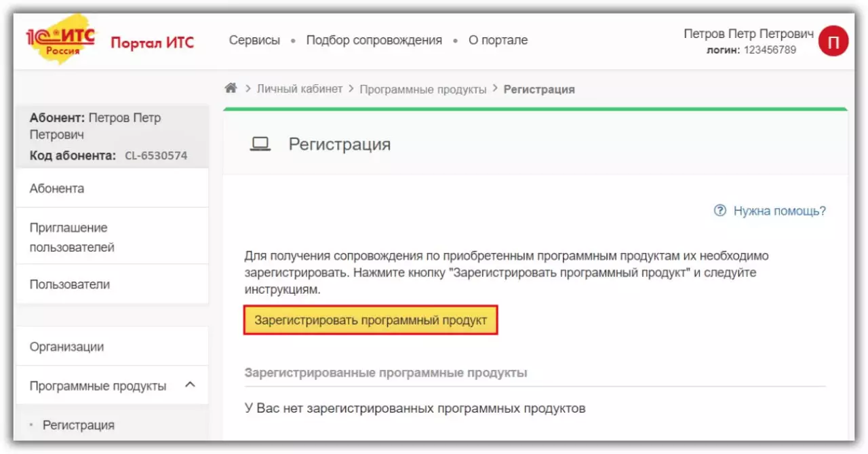Collapse the Программные продукты chevron

(191, 385)
